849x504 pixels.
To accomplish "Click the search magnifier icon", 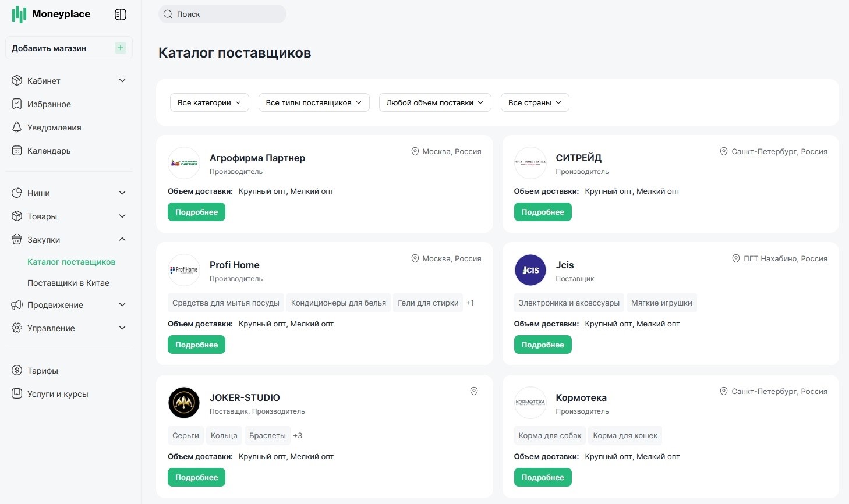I will click(x=168, y=14).
